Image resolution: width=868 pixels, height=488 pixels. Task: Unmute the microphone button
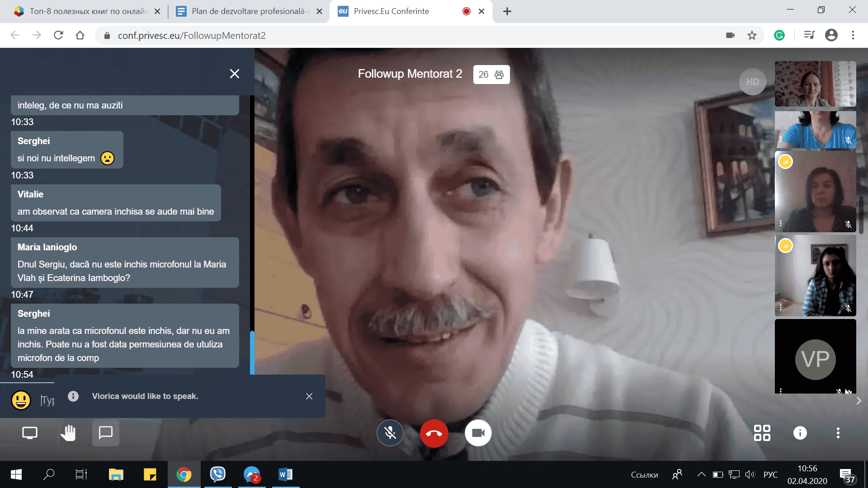(x=390, y=433)
